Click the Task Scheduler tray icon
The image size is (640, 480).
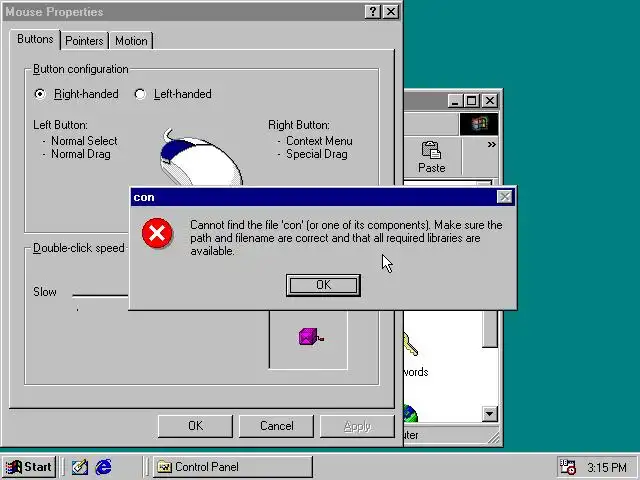point(567,467)
